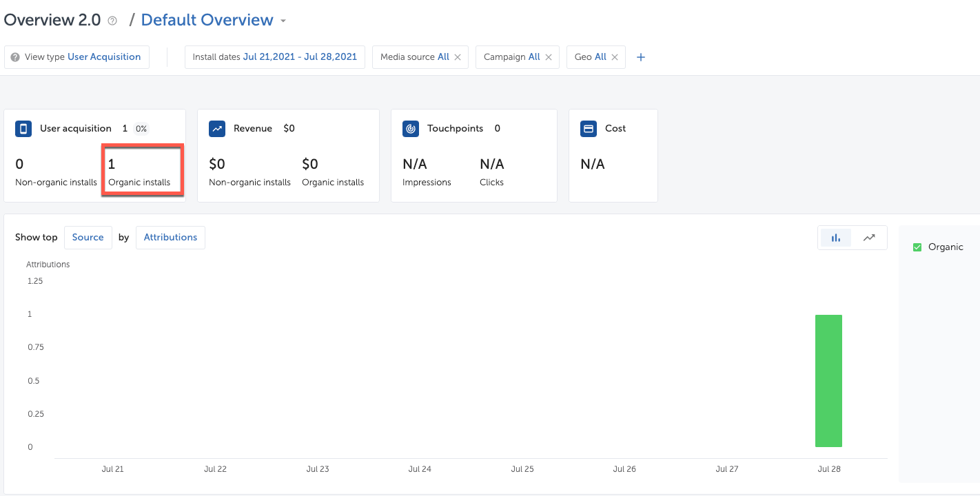Add a new filter with plus icon
Image resolution: width=980 pixels, height=496 pixels.
click(640, 57)
